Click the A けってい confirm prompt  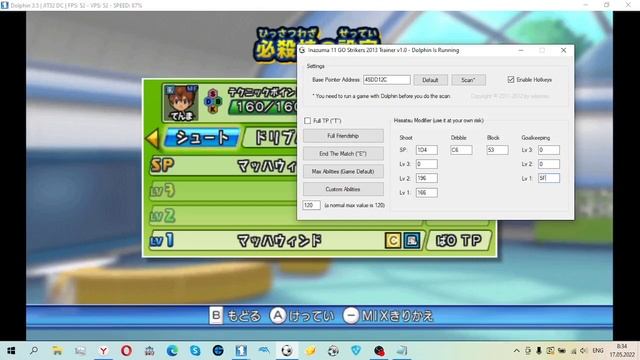pos(302,316)
